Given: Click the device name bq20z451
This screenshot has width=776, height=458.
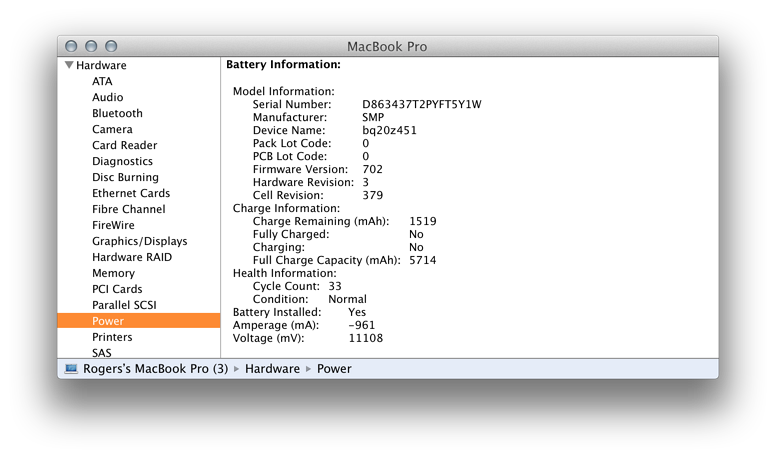Looking at the screenshot, I should pos(389,130).
